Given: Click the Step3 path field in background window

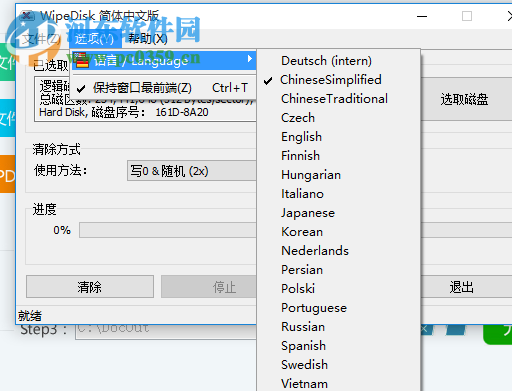Looking at the screenshot, I should tap(166, 331).
